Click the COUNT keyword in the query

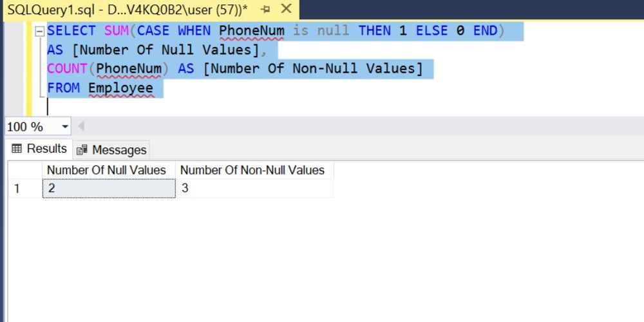pyautogui.click(x=68, y=69)
